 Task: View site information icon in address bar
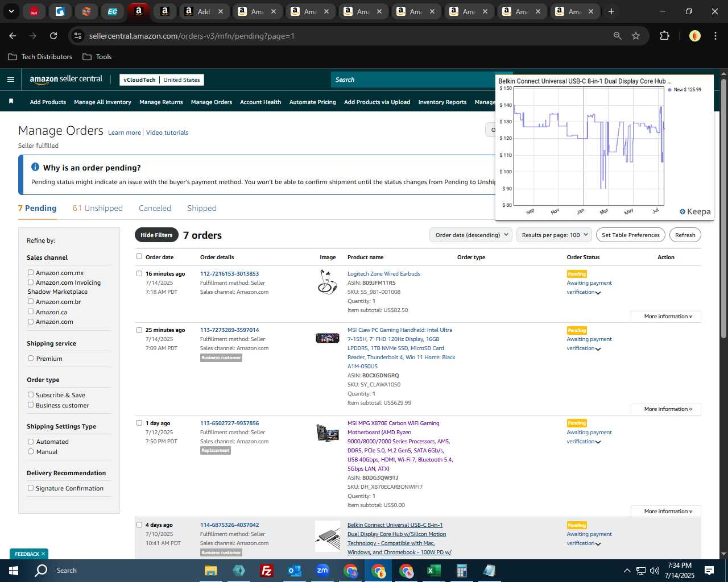(78, 36)
